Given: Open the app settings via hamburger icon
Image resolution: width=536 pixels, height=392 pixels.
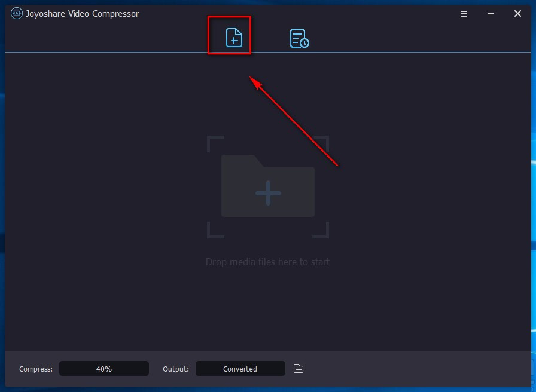Looking at the screenshot, I should tap(464, 13).
